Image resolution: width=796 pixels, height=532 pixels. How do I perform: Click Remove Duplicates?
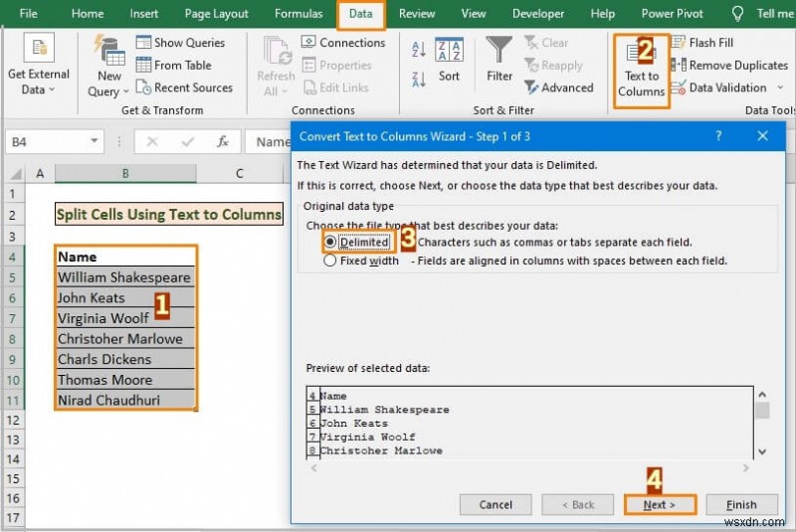pyautogui.click(x=730, y=66)
